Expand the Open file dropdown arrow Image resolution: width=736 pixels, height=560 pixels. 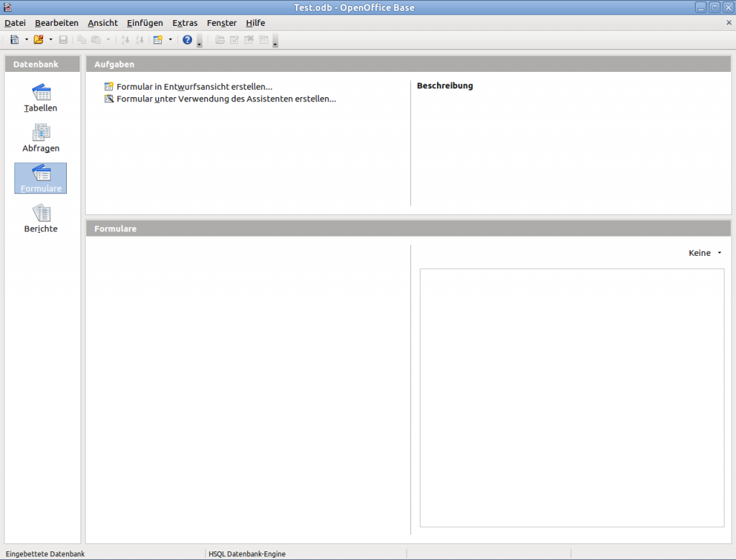click(x=50, y=40)
